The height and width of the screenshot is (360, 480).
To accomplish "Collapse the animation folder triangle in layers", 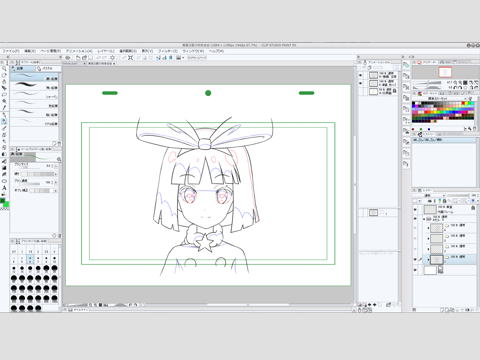I will click(x=424, y=219).
